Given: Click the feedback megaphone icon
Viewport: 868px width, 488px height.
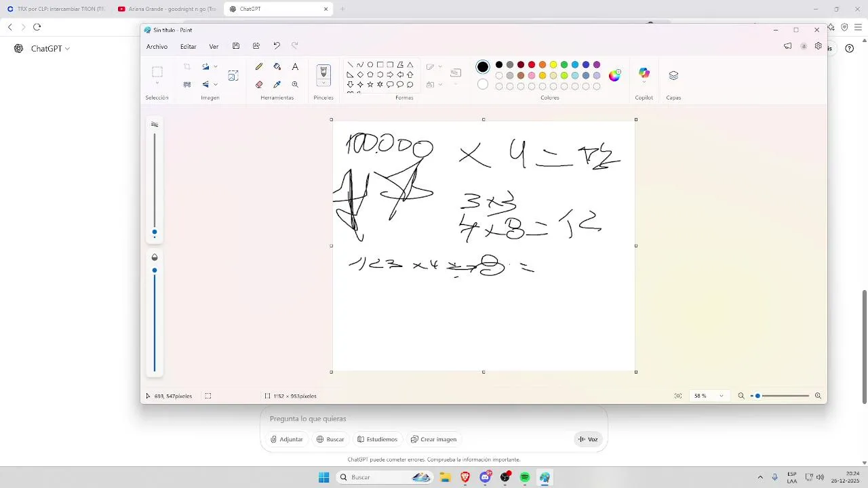Looking at the screenshot, I should coord(787,46).
